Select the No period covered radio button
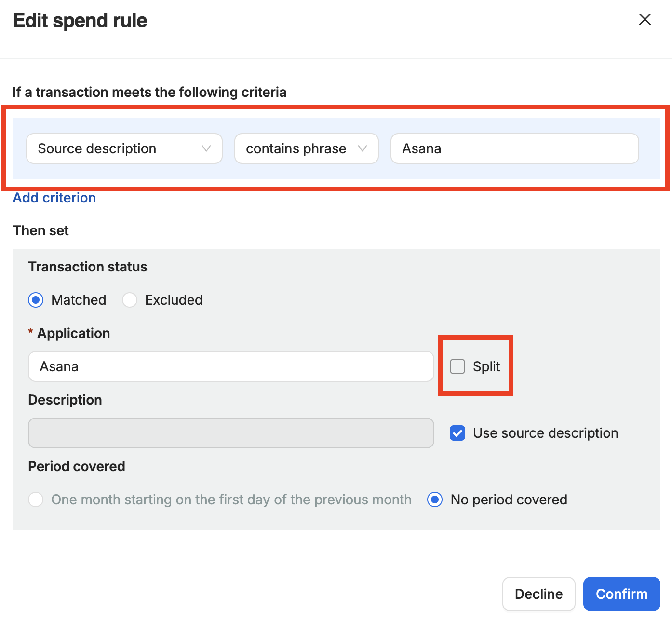Viewport: 672px width, 621px height. pyautogui.click(x=435, y=499)
